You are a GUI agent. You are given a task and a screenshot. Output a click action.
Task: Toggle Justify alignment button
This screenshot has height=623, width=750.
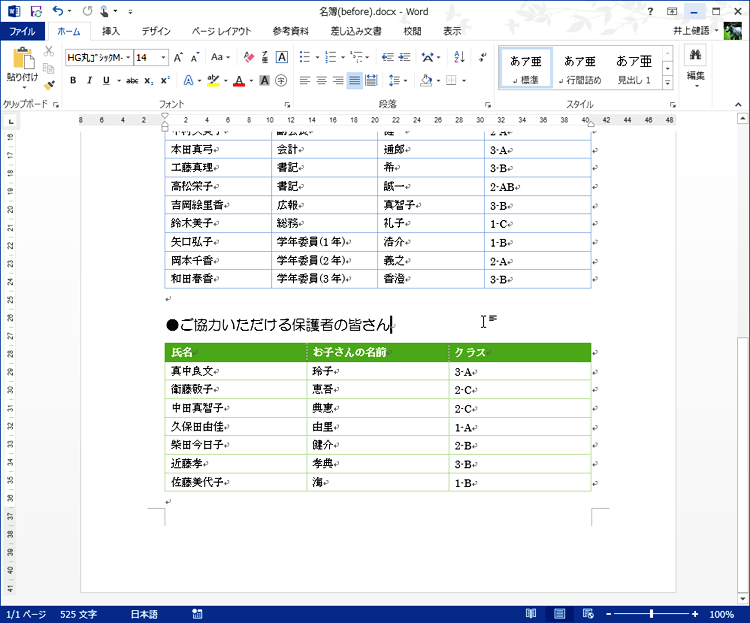coord(354,80)
